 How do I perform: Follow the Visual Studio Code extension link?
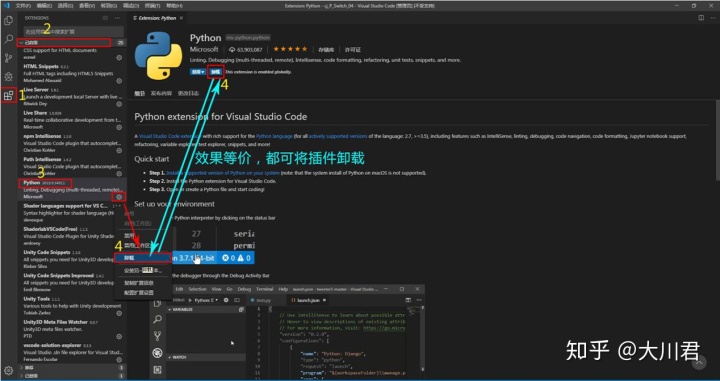[x=169, y=136]
